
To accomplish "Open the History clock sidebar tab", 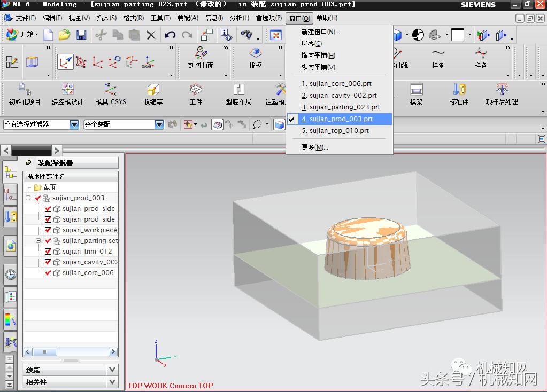I will [x=10, y=275].
